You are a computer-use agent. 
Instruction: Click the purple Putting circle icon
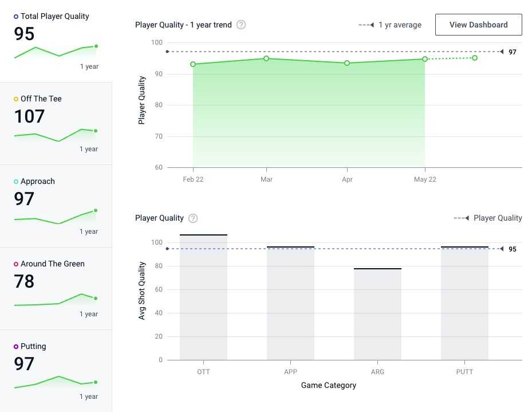point(16,347)
